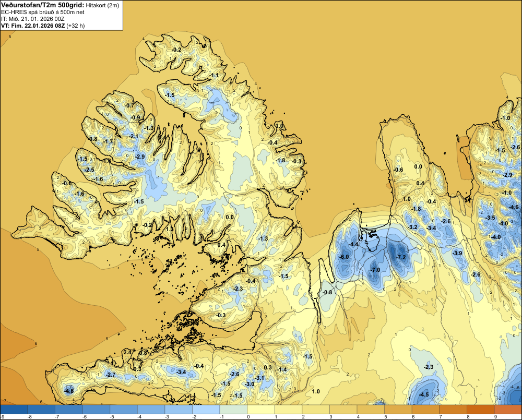The height and width of the screenshot is (420, 522).
Task: Click the 'IT: Mið. 21. 01. 2026 00Z' line
Action: (32, 19)
